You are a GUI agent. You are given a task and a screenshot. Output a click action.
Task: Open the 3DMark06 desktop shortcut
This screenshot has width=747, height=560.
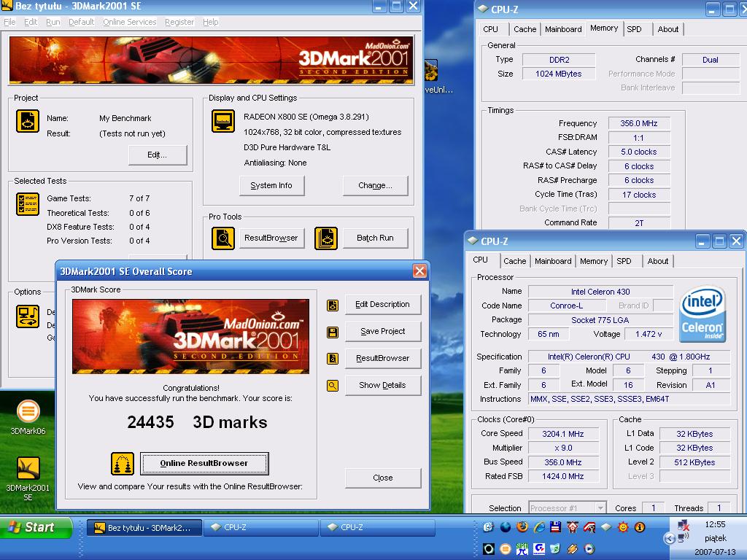click(28, 418)
